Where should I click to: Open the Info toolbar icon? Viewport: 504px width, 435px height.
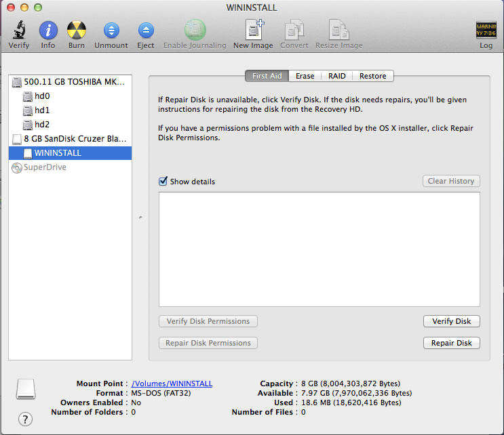[x=48, y=30]
